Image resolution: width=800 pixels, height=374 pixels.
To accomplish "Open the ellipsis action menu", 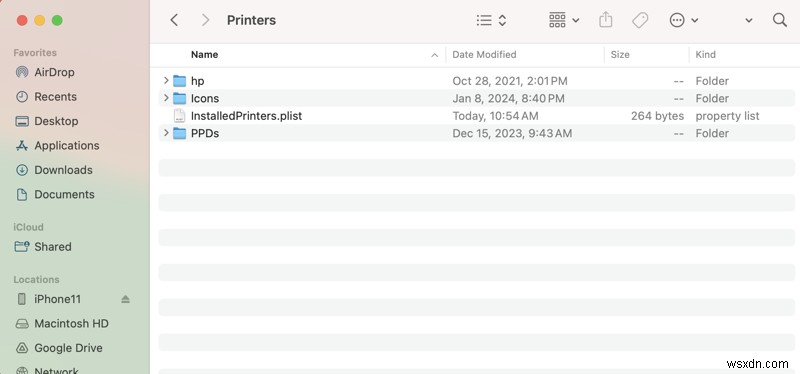I will click(x=683, y=20).
